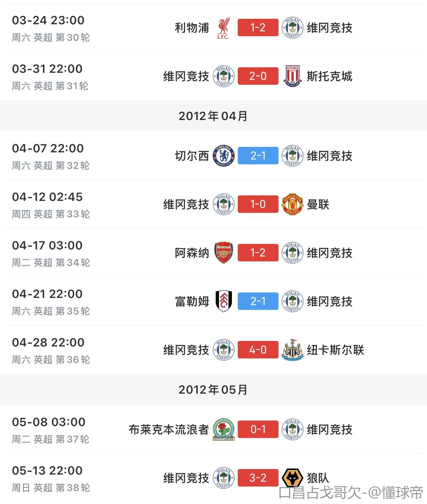The image size is (427, 504).
Task: Open the 1-2 score for Liverpool match
Action: 258,28
